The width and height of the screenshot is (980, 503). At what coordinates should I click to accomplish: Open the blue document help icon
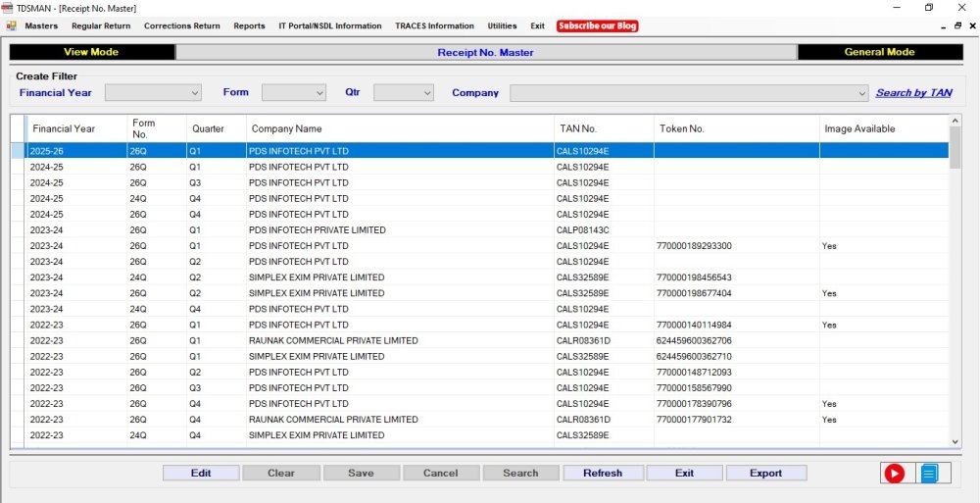coord(929,474)
